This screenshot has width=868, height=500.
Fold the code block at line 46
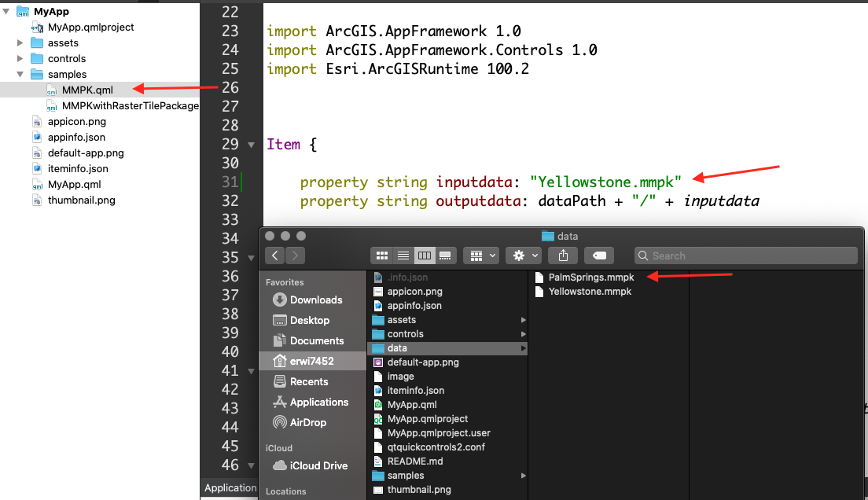pyautogui.click(x=252, y=465)
